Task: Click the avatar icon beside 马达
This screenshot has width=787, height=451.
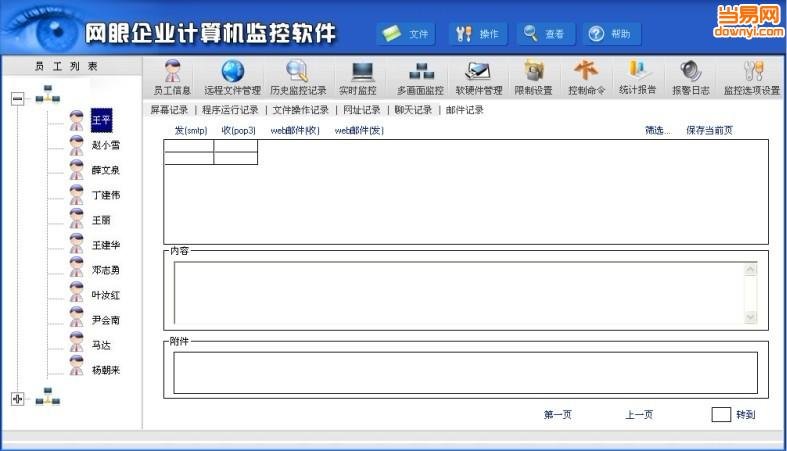Action: coord(76,342)
